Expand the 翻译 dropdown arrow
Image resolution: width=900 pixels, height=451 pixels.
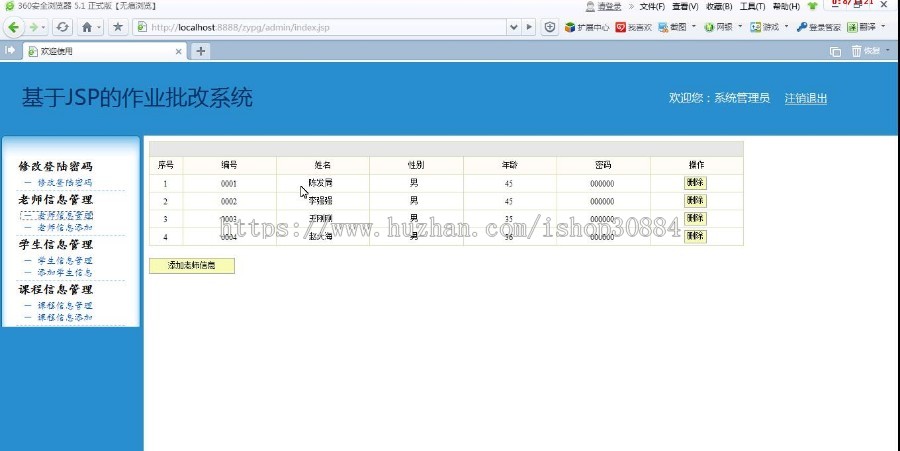click(883, 26)
